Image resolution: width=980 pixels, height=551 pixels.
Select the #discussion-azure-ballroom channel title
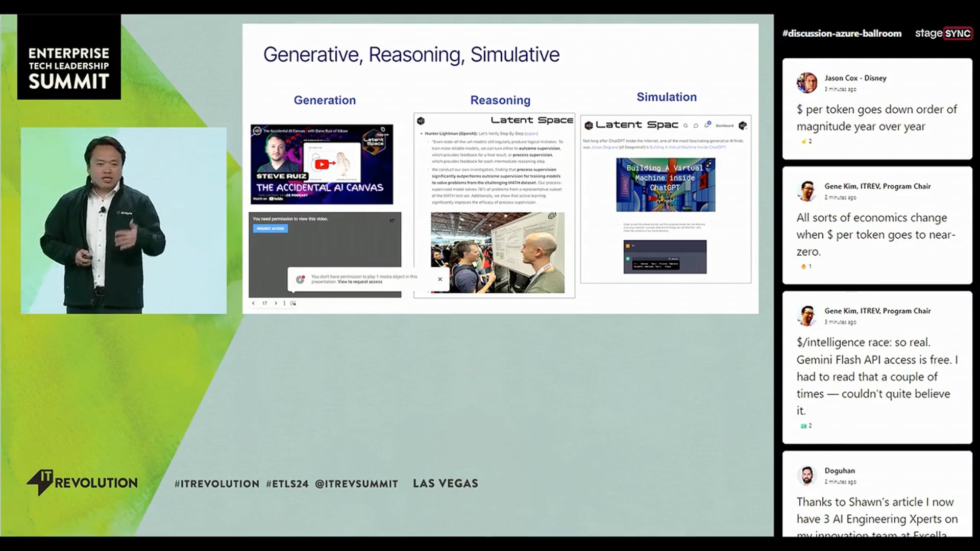tap(842, 34)
